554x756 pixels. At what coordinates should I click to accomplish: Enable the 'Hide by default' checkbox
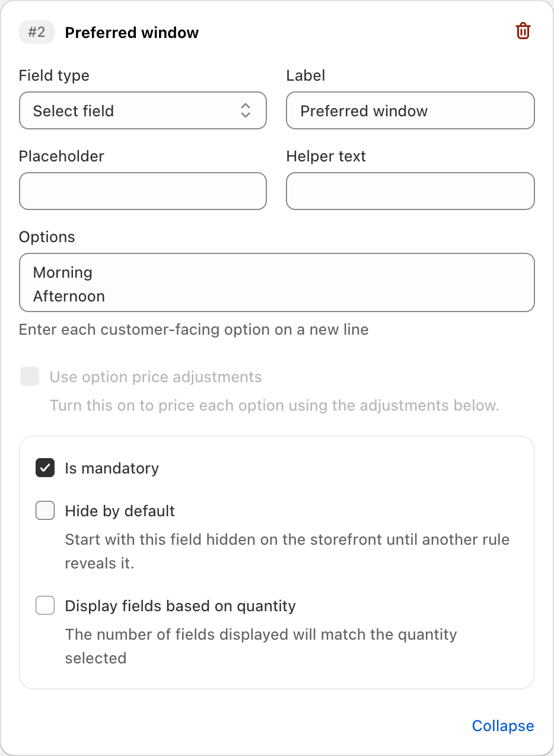45,510
